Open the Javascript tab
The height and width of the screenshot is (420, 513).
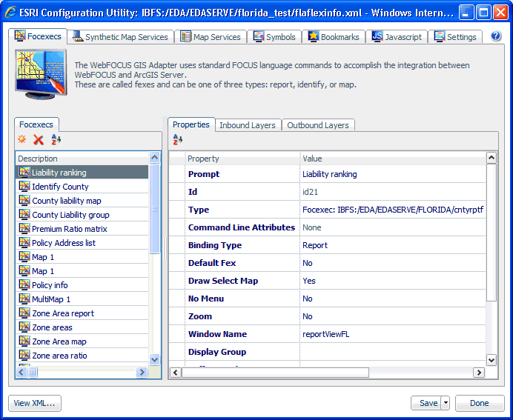397,37
